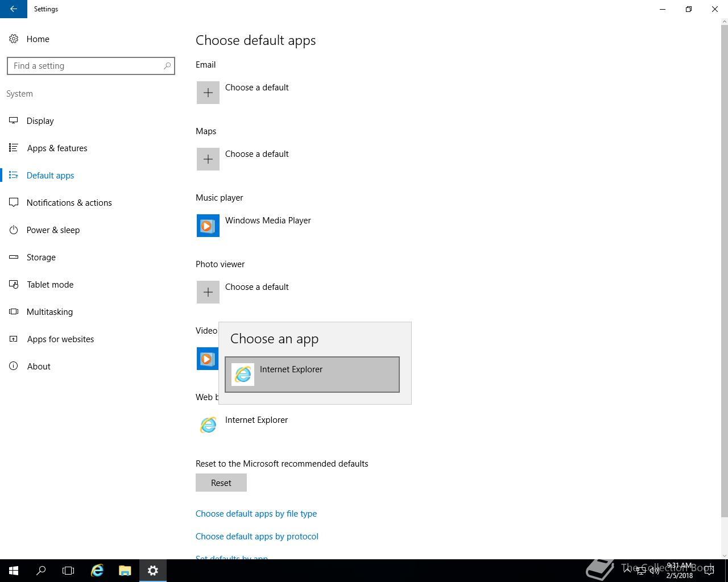This screenshot has height=582, width=728.
Task: Click the Web browser Internet Explorer icon
Action: coord(208,425)
